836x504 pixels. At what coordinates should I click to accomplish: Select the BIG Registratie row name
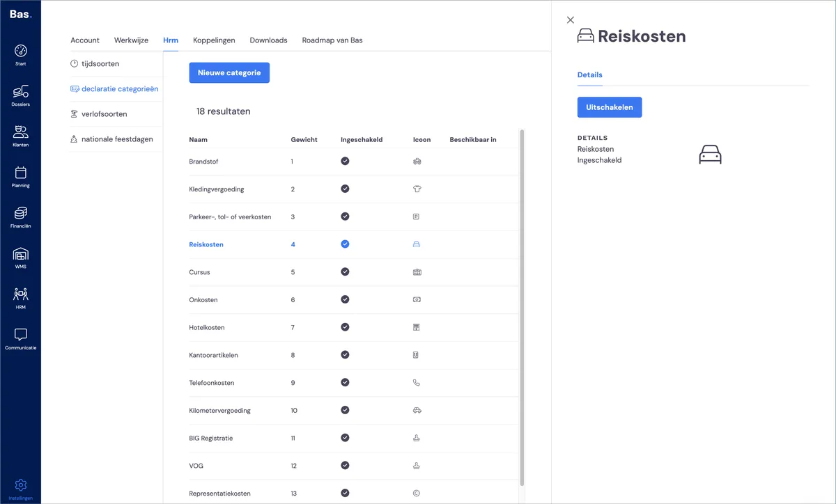[211, 438]
